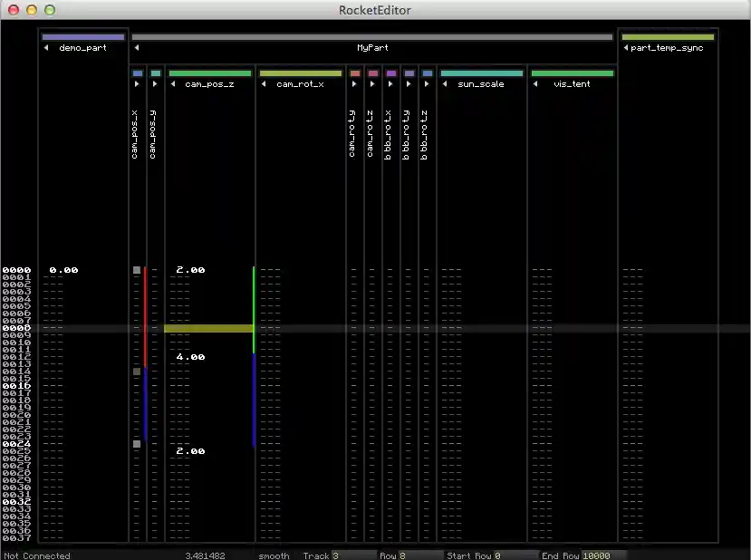Screen dimensions: 751x560
Task: Click the smooth interpolation indicator in status bar
Action: [273, 555]
